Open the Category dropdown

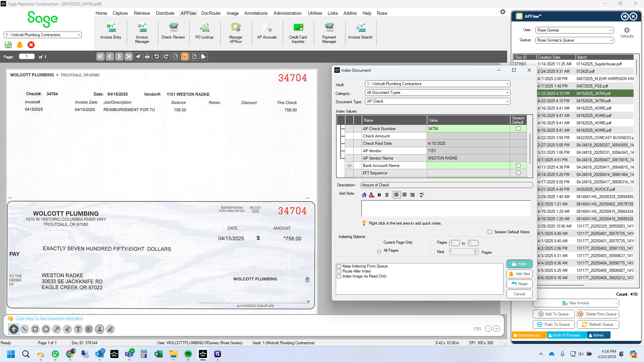pyautogui.click(x=437, y=93)
